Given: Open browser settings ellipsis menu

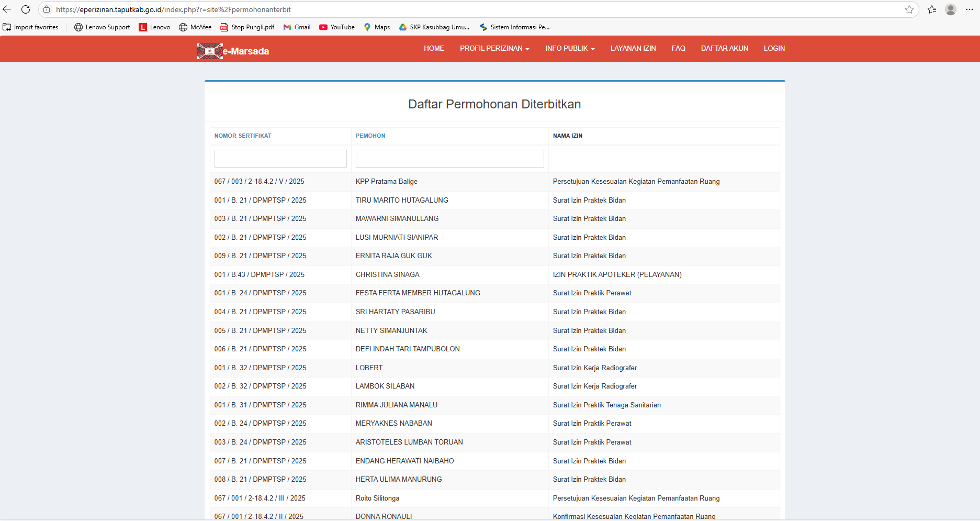Looking at the screenshot, I should click(x=970, y=9).
